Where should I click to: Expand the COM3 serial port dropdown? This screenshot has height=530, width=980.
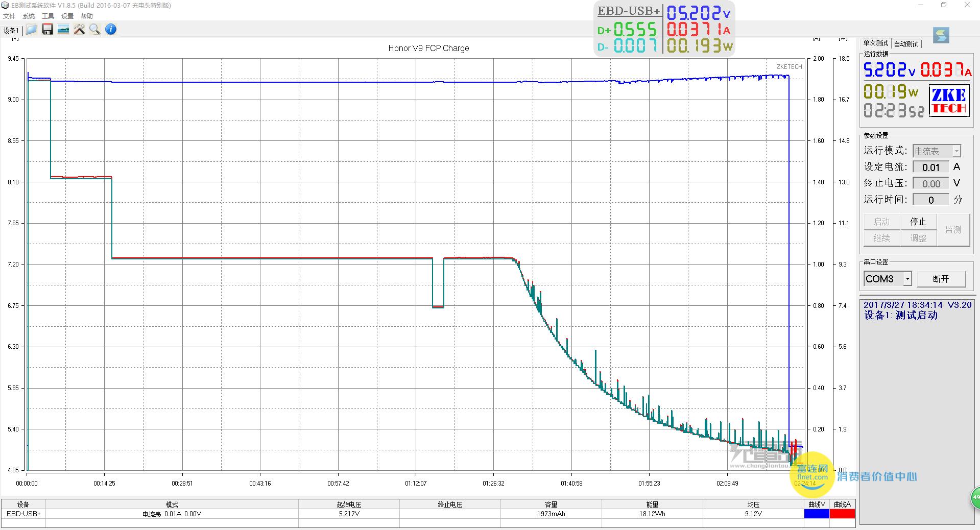[x=907, y=279]
